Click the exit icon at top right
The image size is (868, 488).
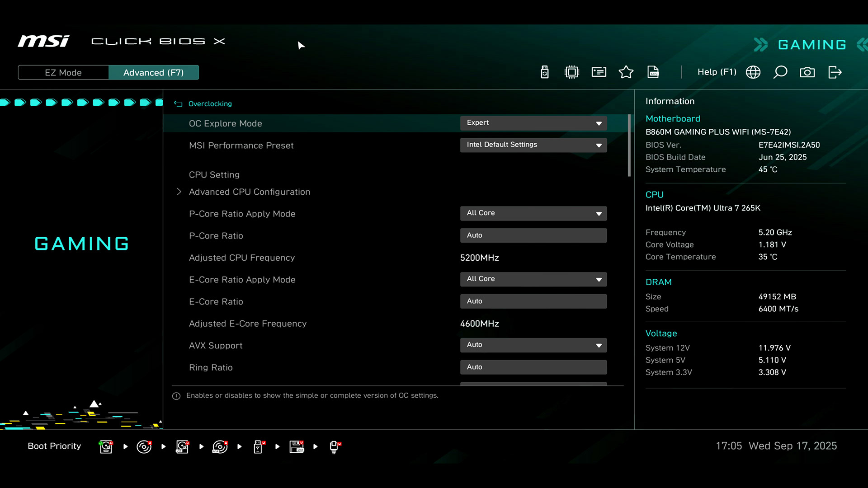tap(835, 72)
